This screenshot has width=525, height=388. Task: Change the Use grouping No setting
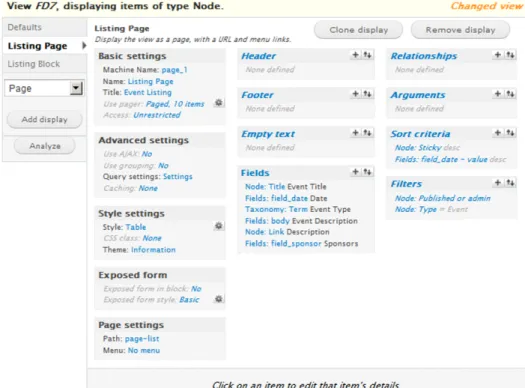[163, 166]
